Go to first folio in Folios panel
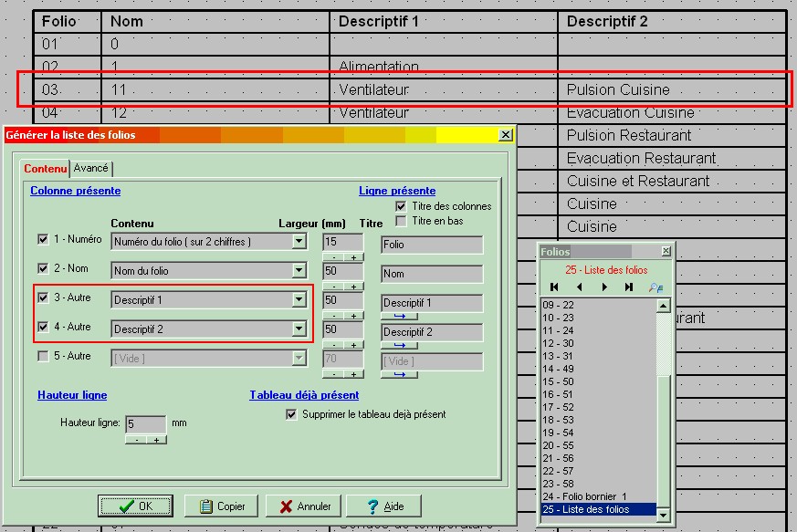 pos(554,287)
